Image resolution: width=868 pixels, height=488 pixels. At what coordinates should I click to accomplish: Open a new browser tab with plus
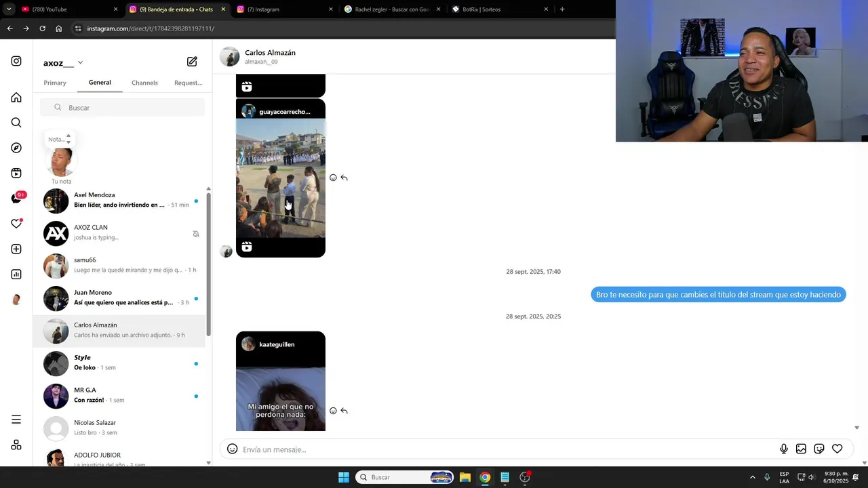pyautogui.click(x=562, y=9)
